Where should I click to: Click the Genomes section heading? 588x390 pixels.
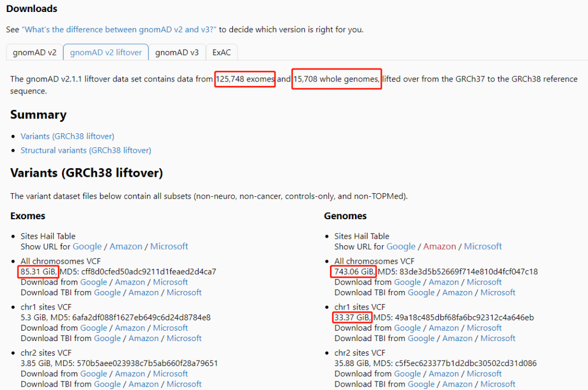345,216
